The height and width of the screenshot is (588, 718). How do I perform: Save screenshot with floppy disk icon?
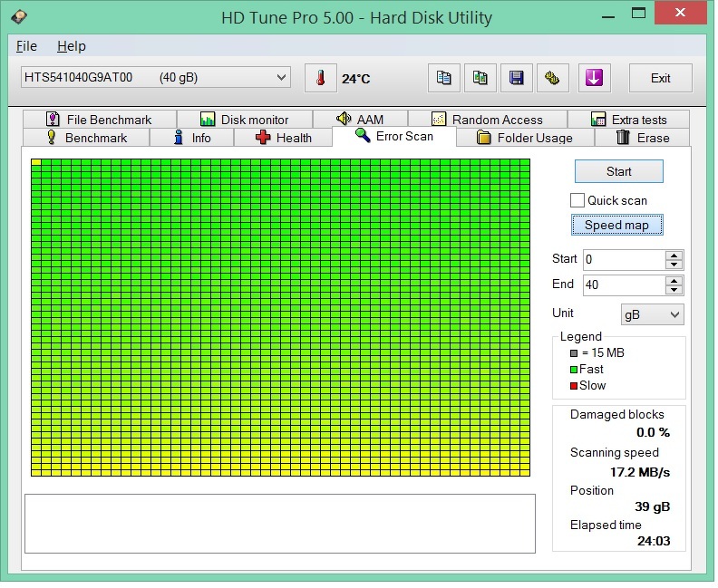516,78
